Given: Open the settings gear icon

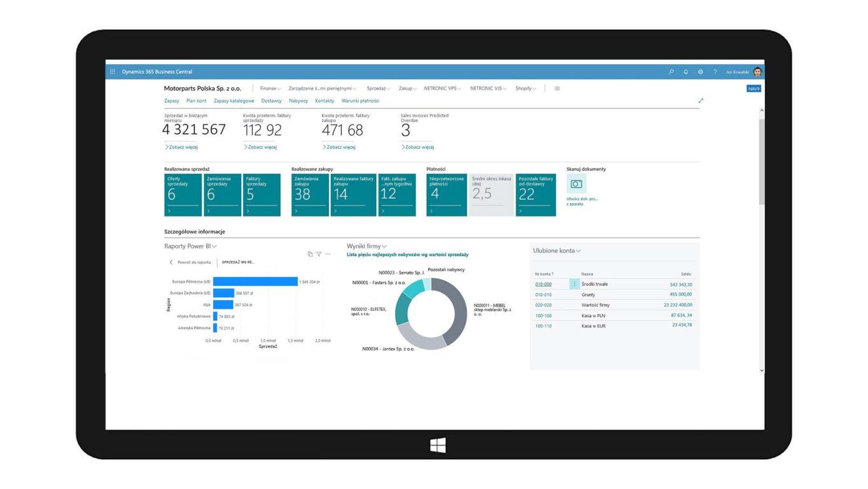Looking at the screenshot, I should pos(701,72).
